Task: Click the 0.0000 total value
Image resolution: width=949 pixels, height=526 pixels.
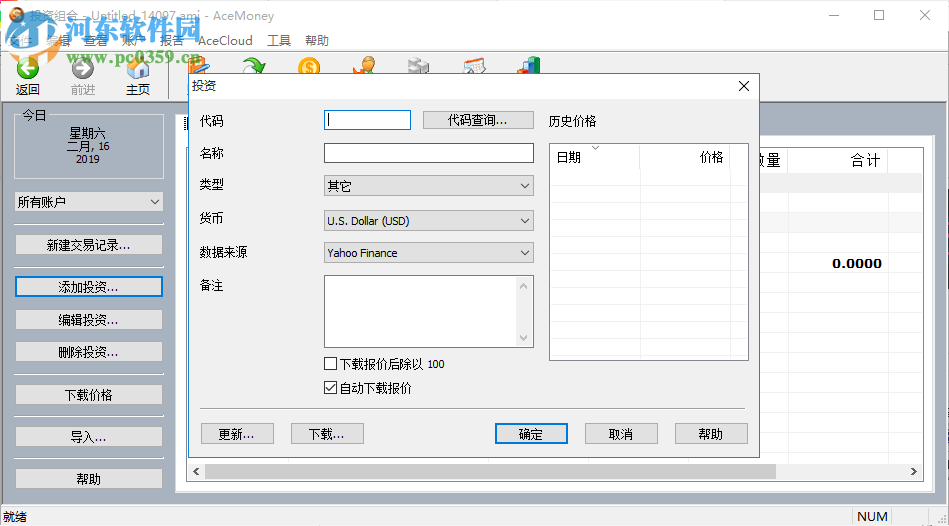Action: [x=856, y=263]
